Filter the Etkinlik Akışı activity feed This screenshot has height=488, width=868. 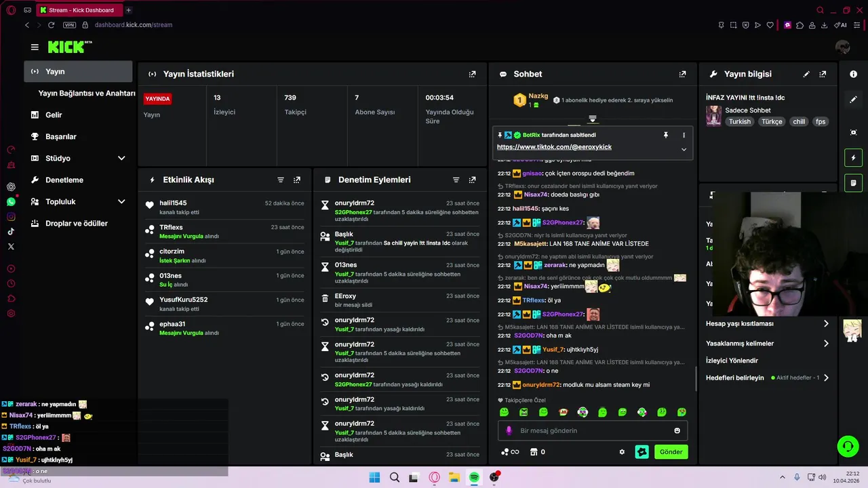coord(281,180)
